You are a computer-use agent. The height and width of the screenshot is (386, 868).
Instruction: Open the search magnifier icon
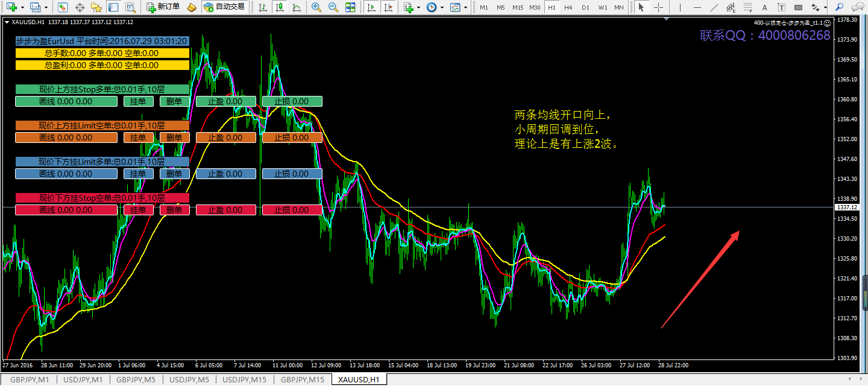coord(839,7)
